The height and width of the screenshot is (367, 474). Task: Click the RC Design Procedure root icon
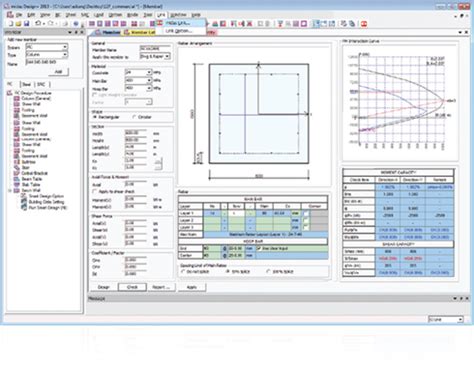[x=10, y=93]
